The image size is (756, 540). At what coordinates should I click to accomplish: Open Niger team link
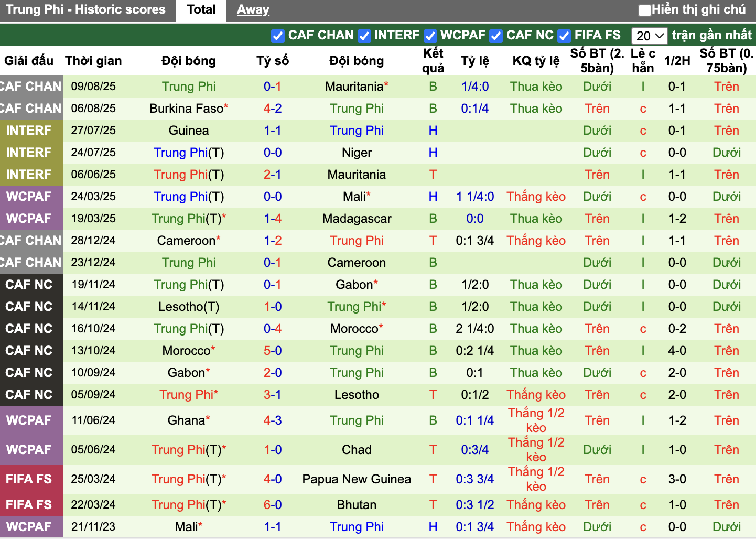[357, 153]
